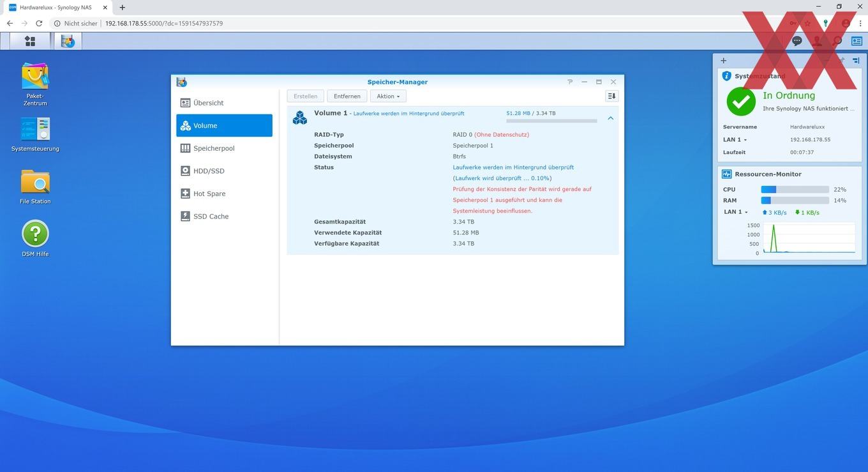
Task: Open LAN 1 dropdown in Systemzustand widget
Action: tap(735, 140)
